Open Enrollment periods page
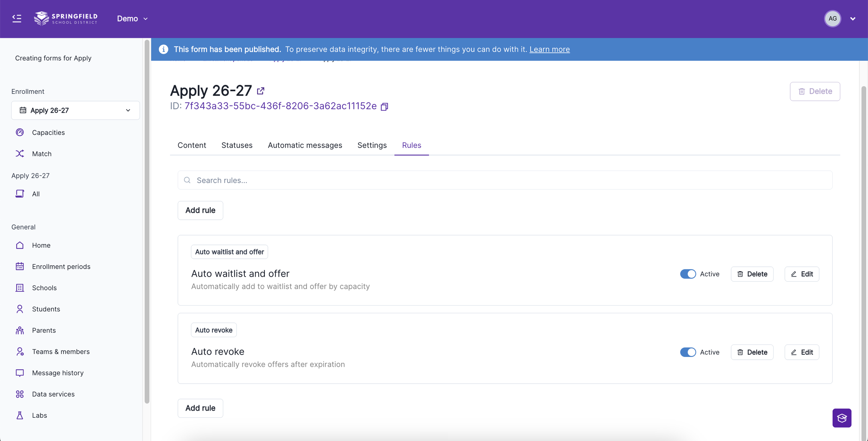 pyautogui.click(x=61, y=266)
